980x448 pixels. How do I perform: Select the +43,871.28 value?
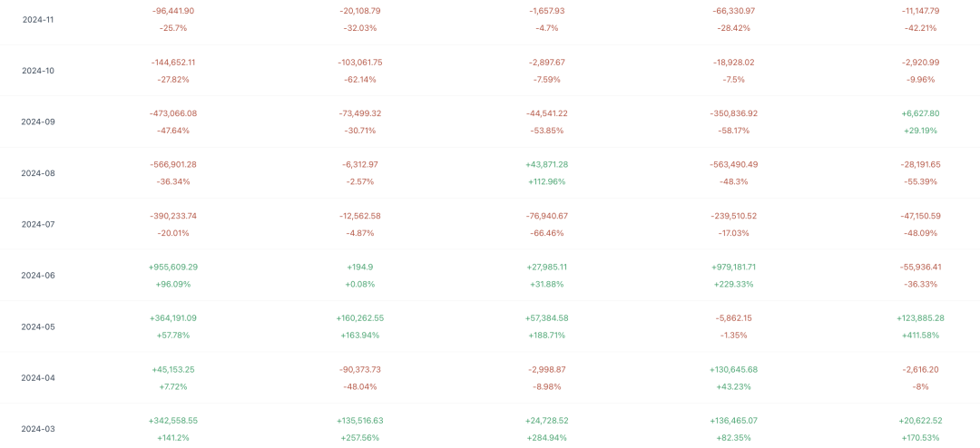[x=547, y=164]
